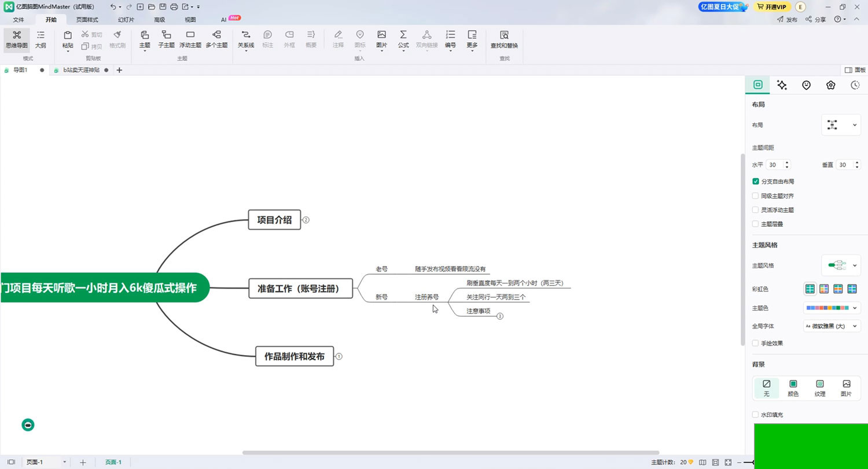Select 纹理 texture background option
Screen dimensions: 868x469
(819, 387)
